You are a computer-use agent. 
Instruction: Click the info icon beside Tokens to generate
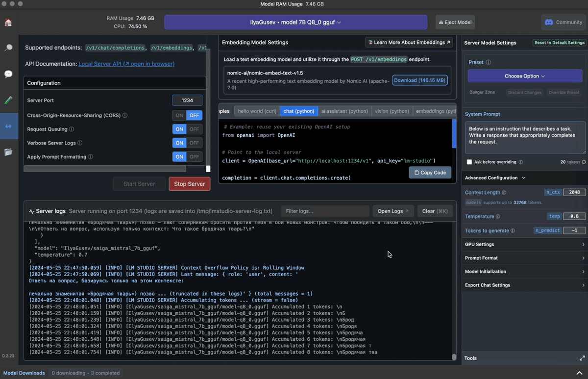(x=513, y=230)
